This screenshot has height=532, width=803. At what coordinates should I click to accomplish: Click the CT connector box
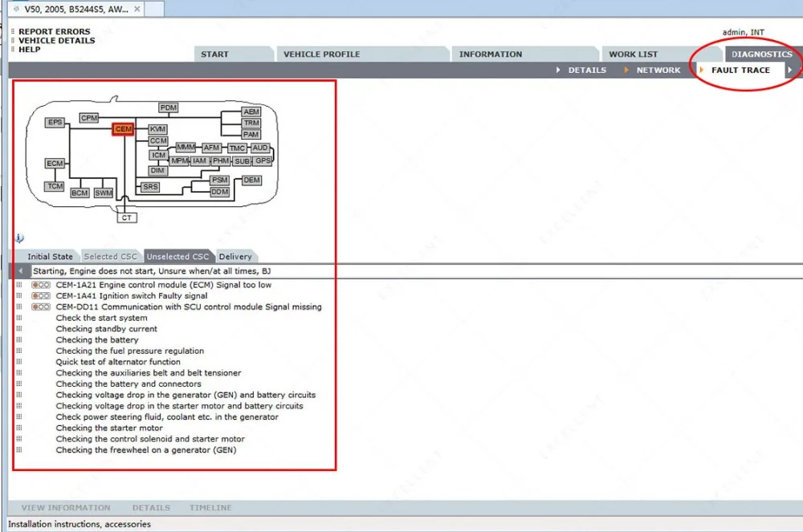[127, 218]
